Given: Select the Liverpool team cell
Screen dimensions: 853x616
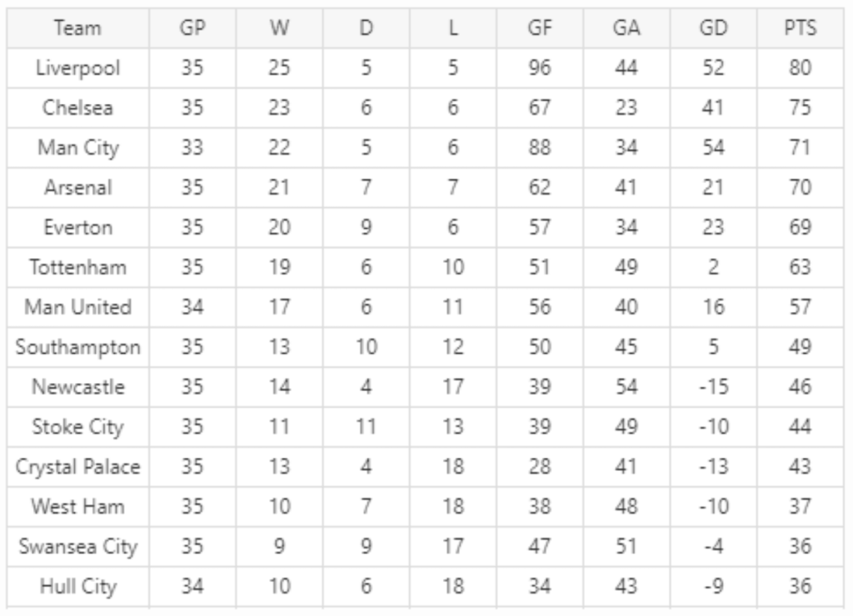Looking at the screenshot, I should pyautogui.click(x=77, y=68).
